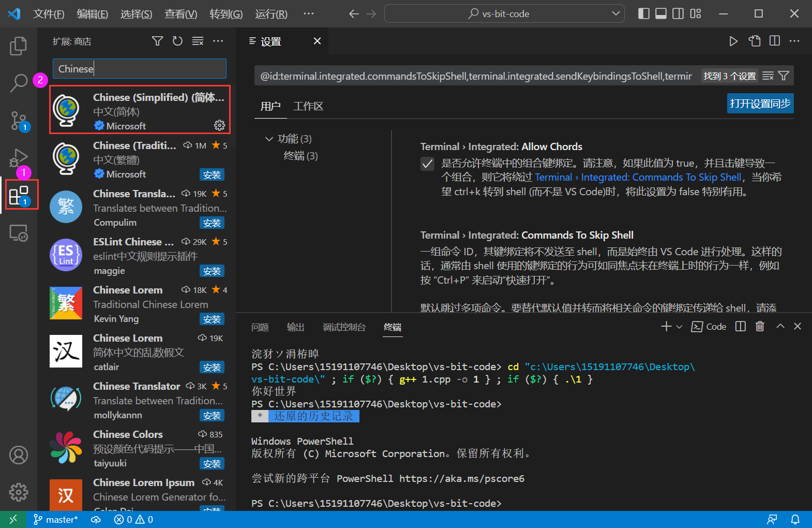Open the master* branch in status bar
Image resolution: width=812 pixels, height=528 pixels.
click(x=55, y=519)
